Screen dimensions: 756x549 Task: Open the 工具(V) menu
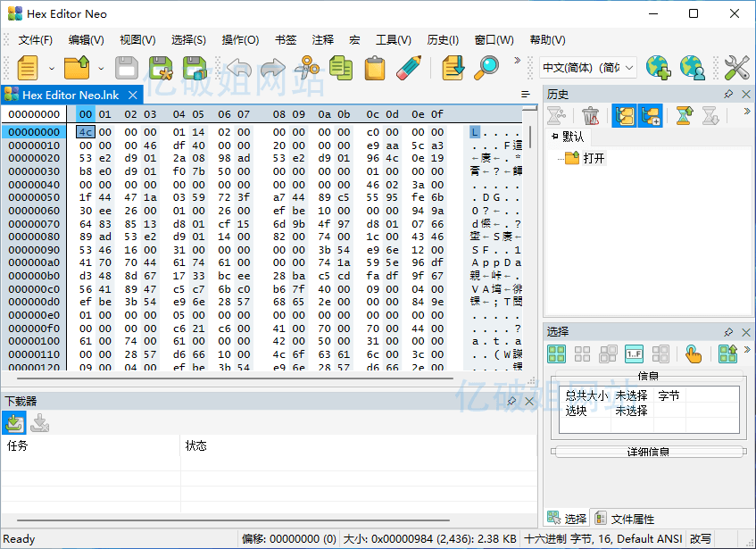point(393,40)
